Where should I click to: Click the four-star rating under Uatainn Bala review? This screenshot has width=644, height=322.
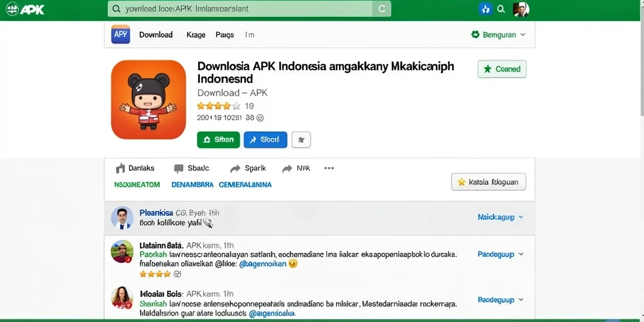(155, 274)
